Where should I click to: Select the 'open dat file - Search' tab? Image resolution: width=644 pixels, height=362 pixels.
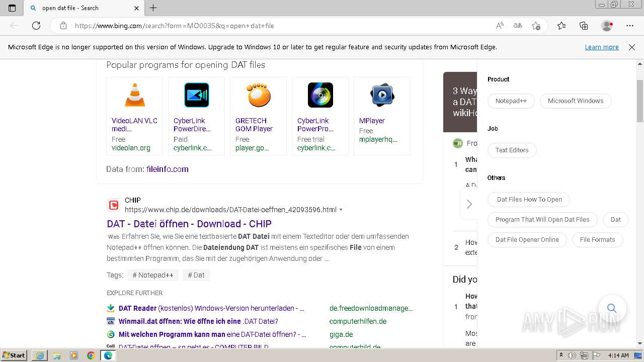(83, 8)
